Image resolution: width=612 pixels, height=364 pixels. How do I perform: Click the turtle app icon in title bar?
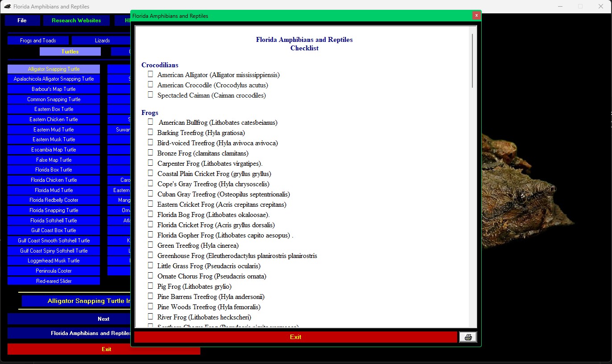(x=7, y=7)
